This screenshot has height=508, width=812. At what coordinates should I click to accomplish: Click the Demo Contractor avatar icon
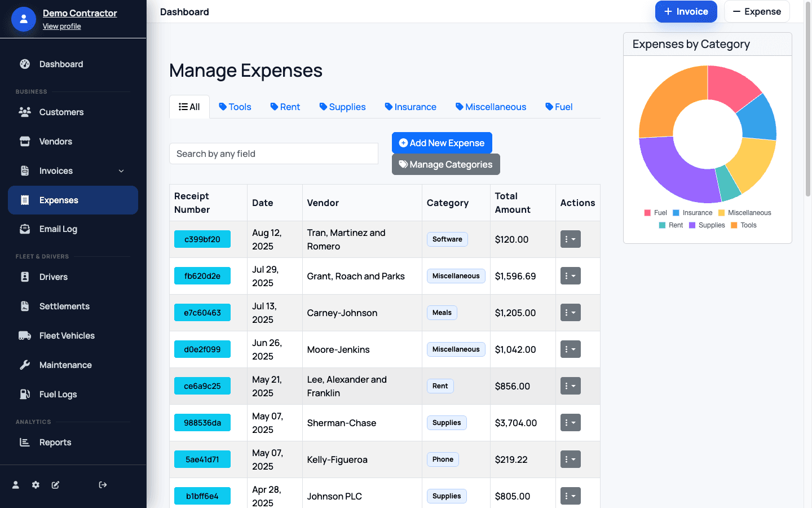point(24,19)
